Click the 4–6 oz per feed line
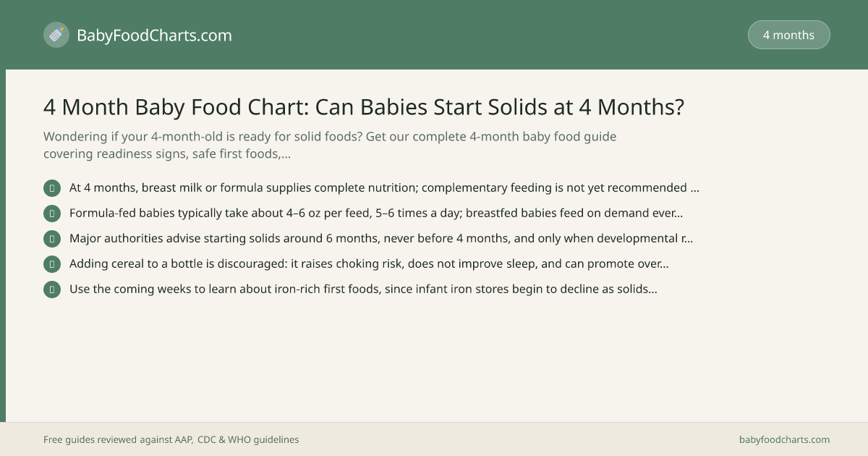The width and height of the screenshot is (868, 456). (376, 214)
